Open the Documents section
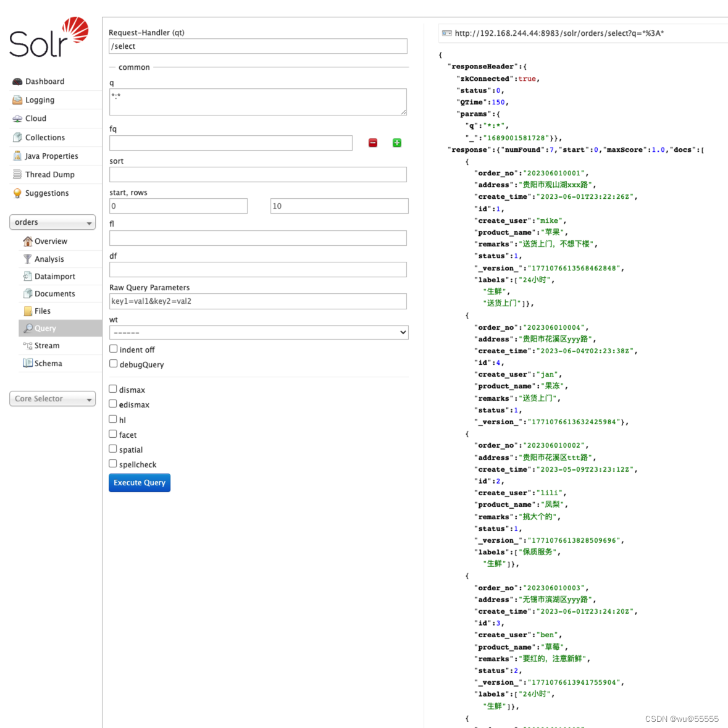 55,294
